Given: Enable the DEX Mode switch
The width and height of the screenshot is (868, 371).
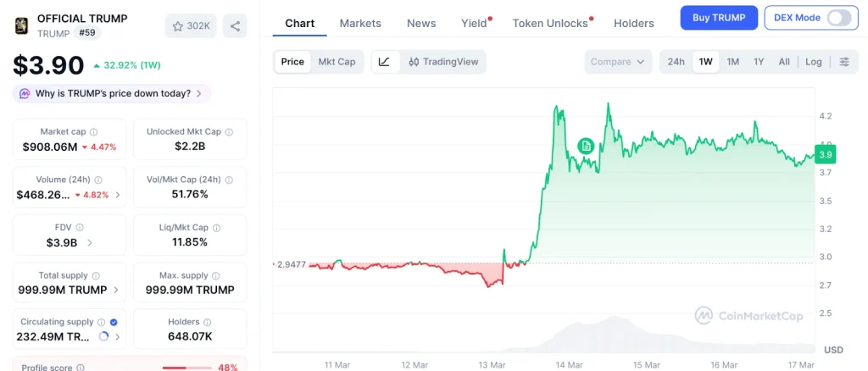Looking at the screenshot, I should point(838,18).
